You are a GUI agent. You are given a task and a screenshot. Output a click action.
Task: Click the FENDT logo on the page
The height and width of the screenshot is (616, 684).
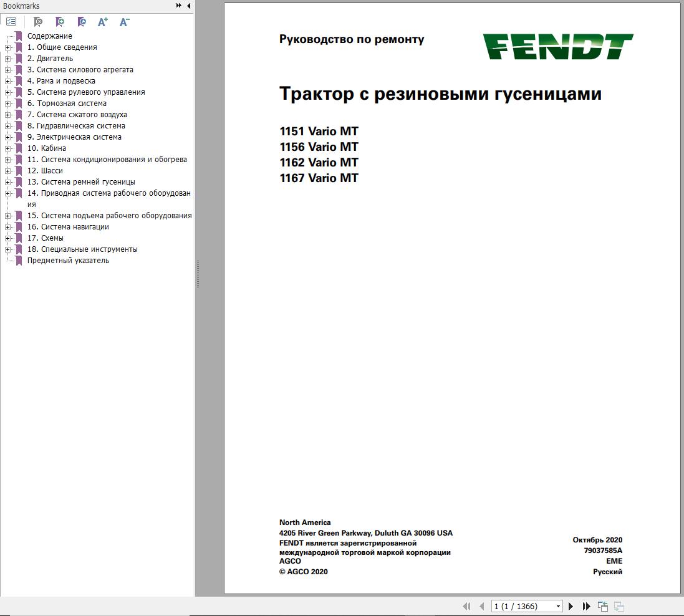coord(558,47)
